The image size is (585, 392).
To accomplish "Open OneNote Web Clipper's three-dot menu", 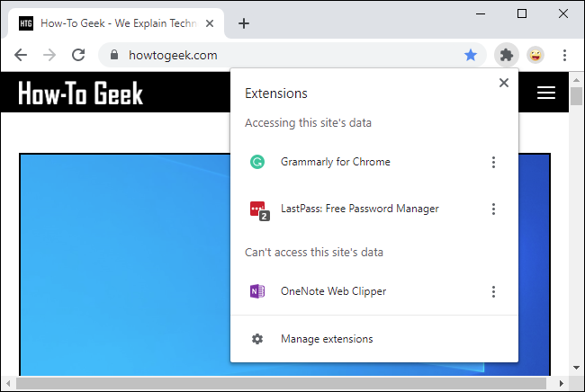I will [x=493, y=291].
